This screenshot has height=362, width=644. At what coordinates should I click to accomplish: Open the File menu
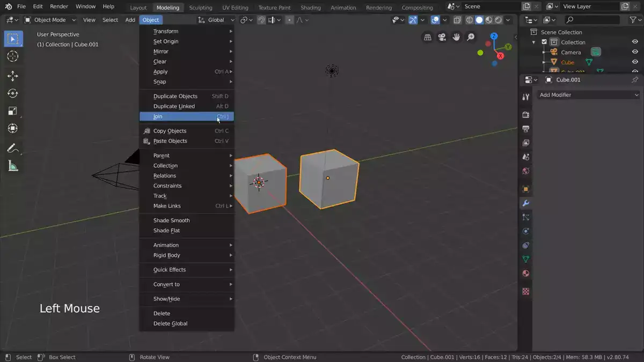[x=21, y=6]
